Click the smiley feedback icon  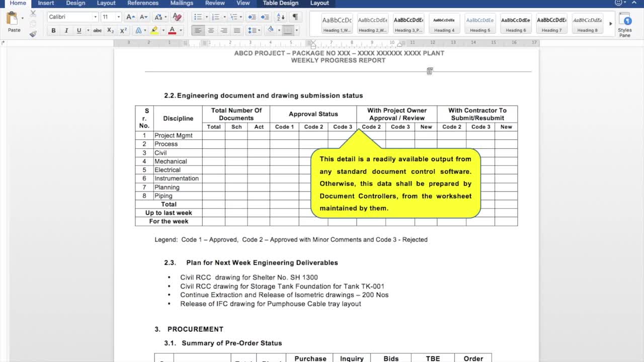618,3
